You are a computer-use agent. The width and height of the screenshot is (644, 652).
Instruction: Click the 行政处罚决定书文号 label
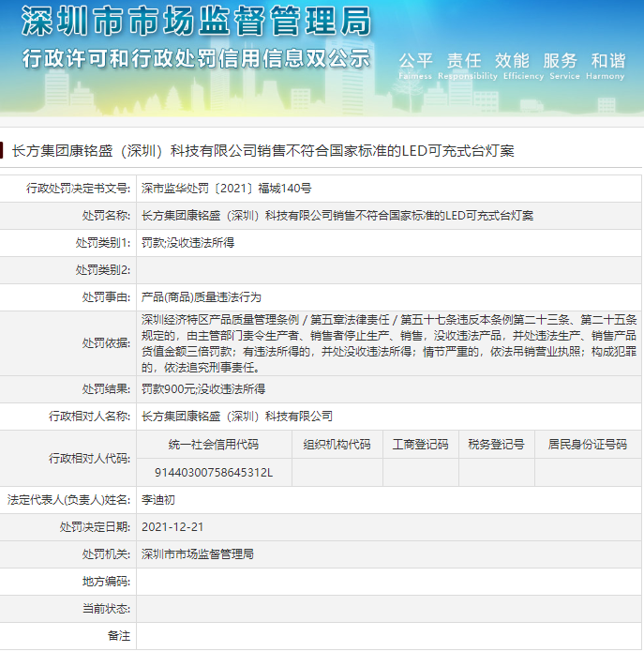pos(78,189)
